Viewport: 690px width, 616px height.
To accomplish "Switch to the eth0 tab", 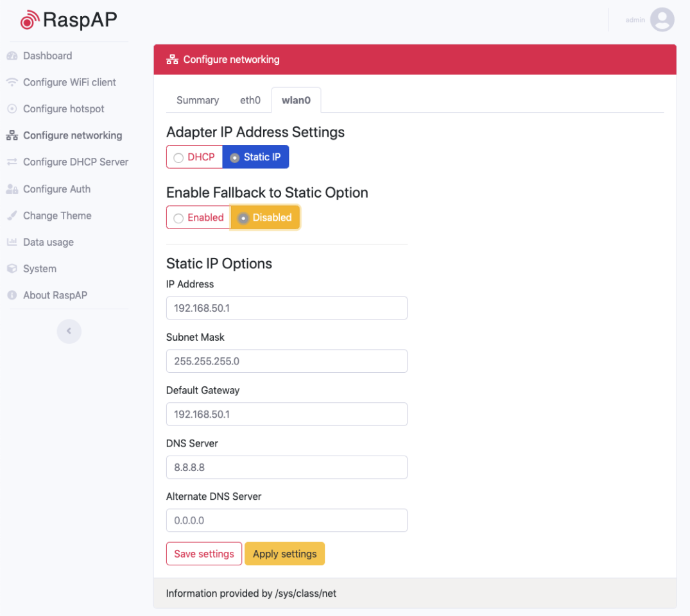I will [x=250, y=100].
